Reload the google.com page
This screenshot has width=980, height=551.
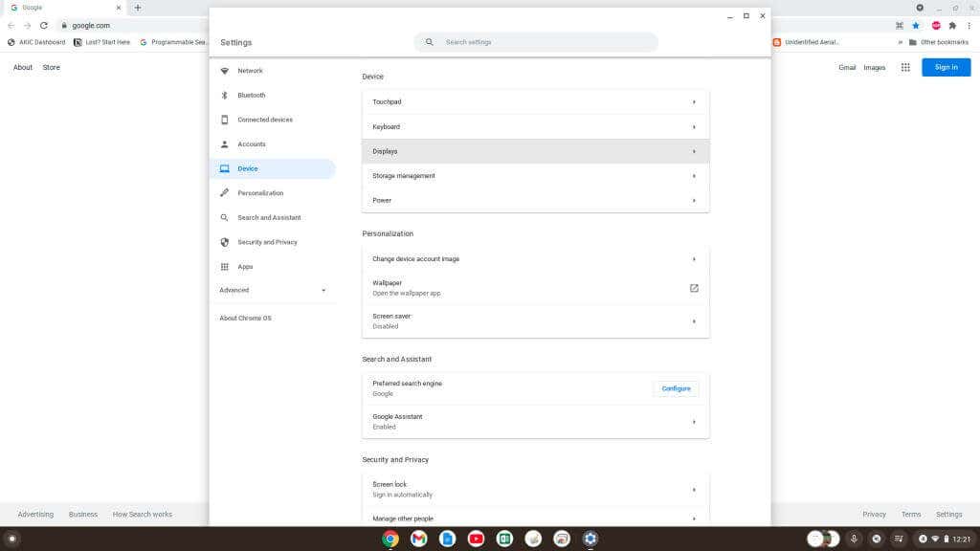[x=44, y=26]
